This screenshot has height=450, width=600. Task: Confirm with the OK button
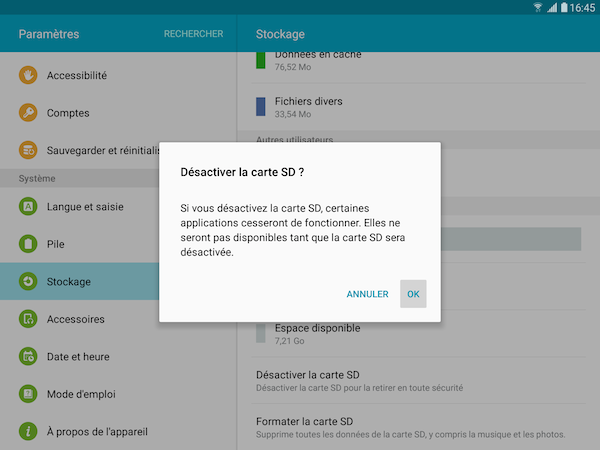pos(413,294)
